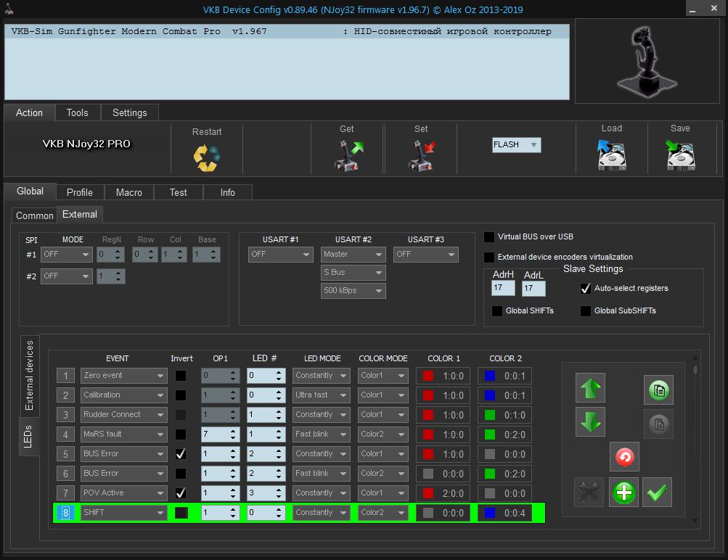Viewport: 728px width, 560px height.
Task: Click the AdrL input field
Action: (534, 288)
